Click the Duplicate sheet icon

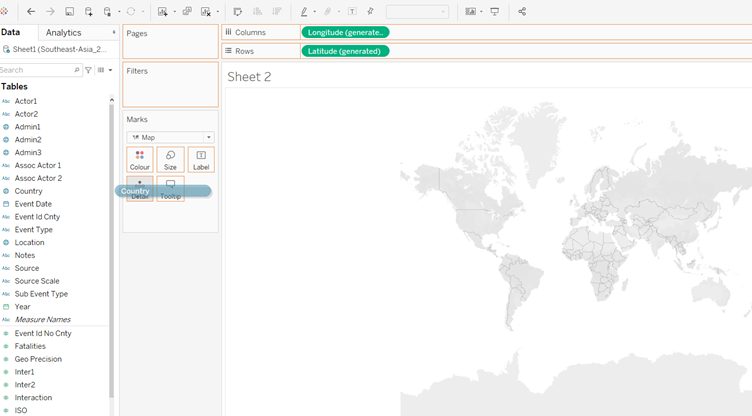coord(188,12)
